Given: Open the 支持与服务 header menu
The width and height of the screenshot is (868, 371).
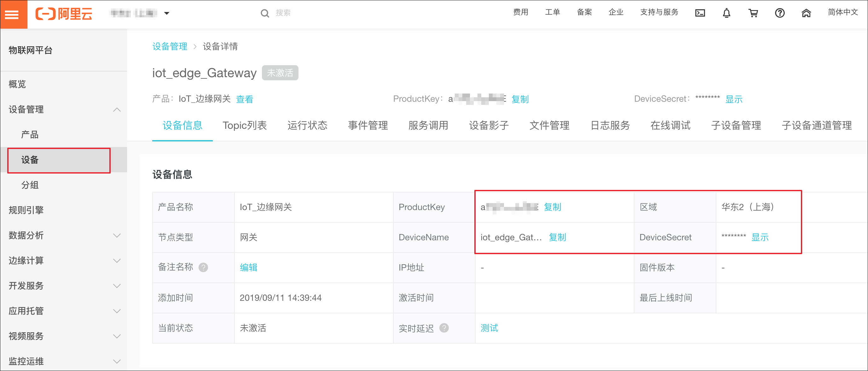Looking at the screenshot, I should coord(659,12).
